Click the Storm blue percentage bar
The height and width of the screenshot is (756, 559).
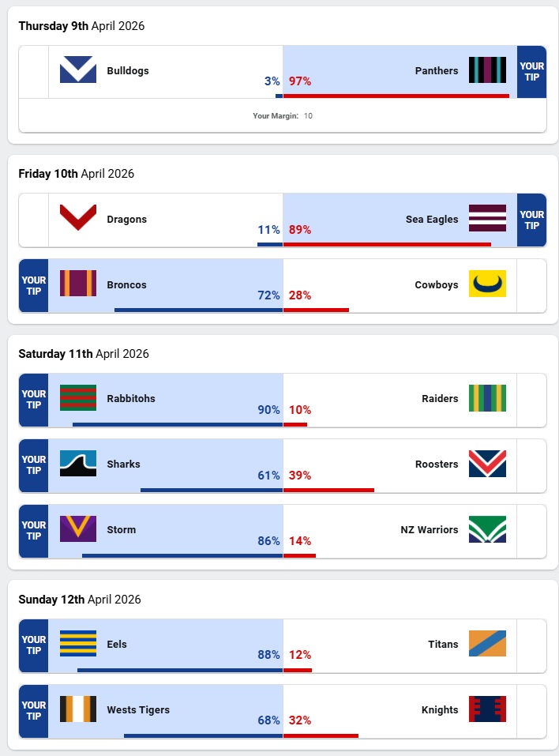(x=182, y=555)
